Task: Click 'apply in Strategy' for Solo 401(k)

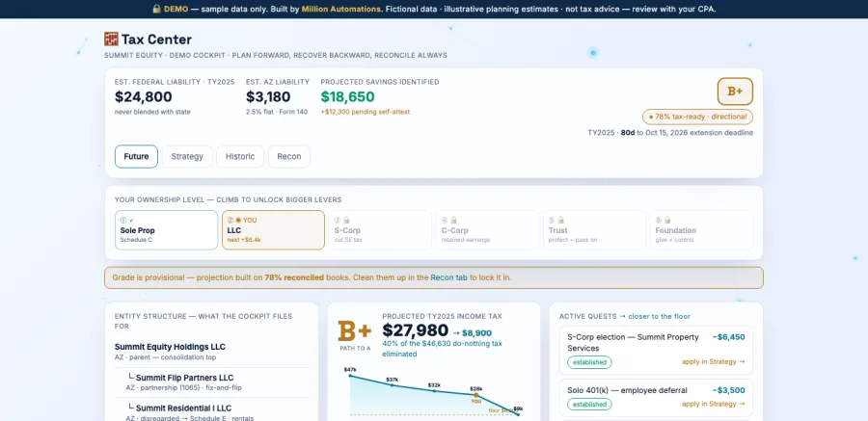Action: [x=714, y=404]
